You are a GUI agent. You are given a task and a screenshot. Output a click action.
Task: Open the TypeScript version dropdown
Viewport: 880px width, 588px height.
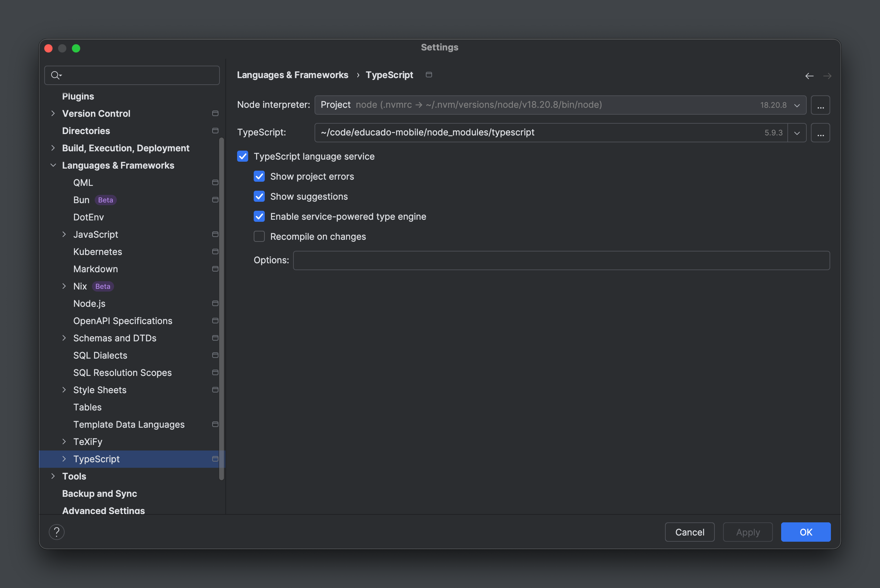[x=797, y=132]
